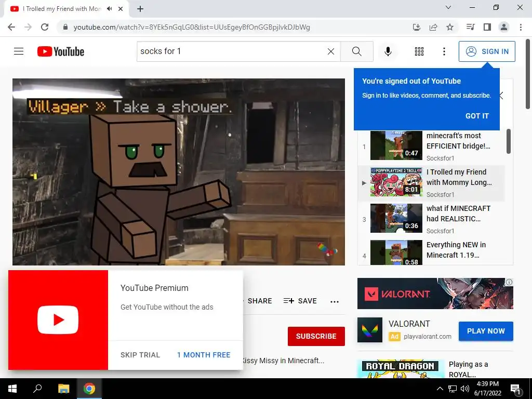Toggle Chrome side panel
The height and width of the screenshot is (399, 532).
487,27
